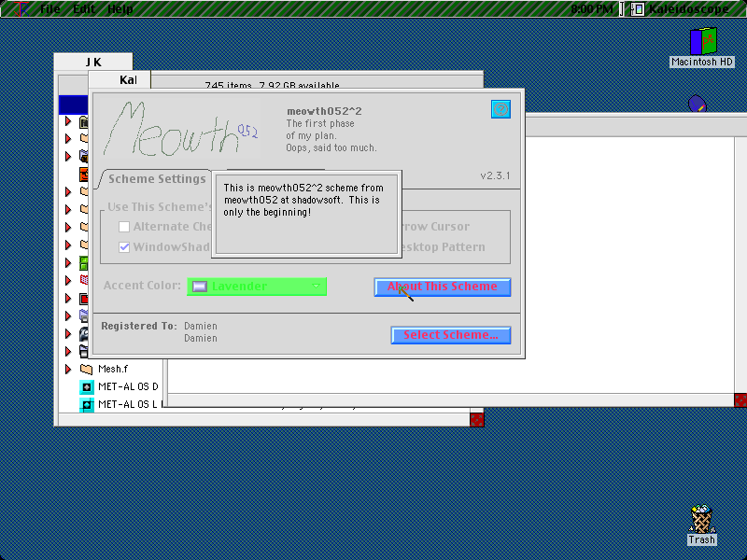Select the MET-AL OS L file icon
Image resolution: width=747 pixels, height=560 pixels.
pyautogui.click(x=86, y=405)
